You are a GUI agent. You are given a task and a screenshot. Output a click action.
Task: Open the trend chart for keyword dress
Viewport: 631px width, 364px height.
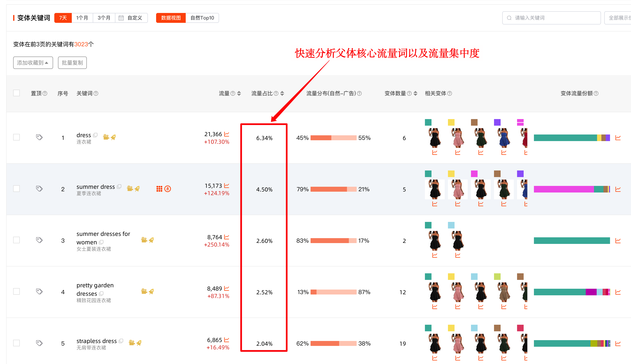click(x=226, y=134)
